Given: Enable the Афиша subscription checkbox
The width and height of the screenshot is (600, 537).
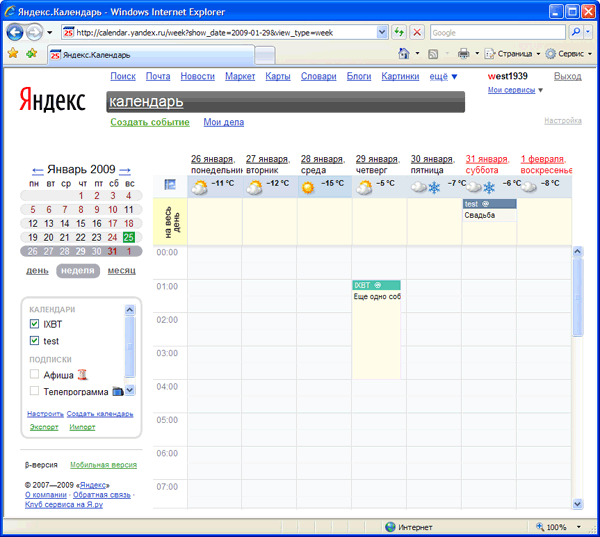Looking at the screenshot, I should click(34, 374).
